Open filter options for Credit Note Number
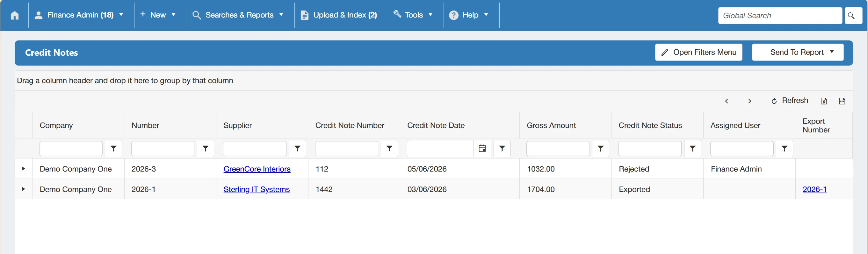Image resolution: width=868 pixels, height=254 pixels. [x=389, y=148]
